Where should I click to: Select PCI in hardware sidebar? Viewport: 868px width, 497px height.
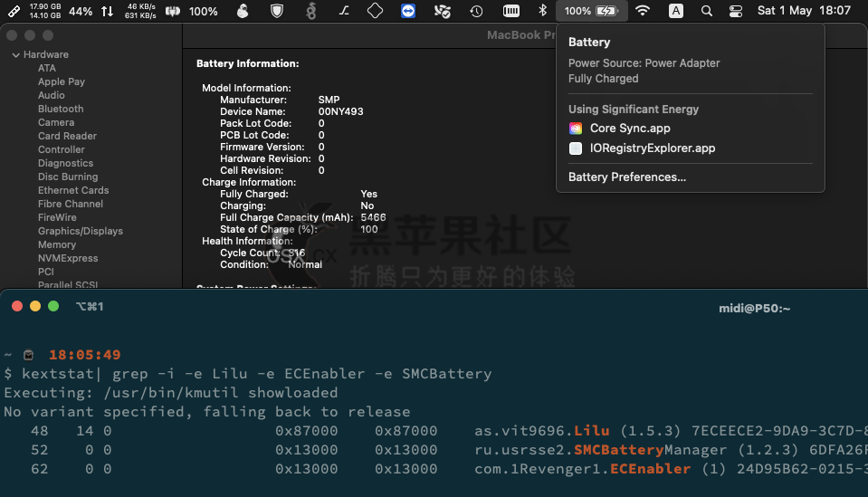(46, 272)
